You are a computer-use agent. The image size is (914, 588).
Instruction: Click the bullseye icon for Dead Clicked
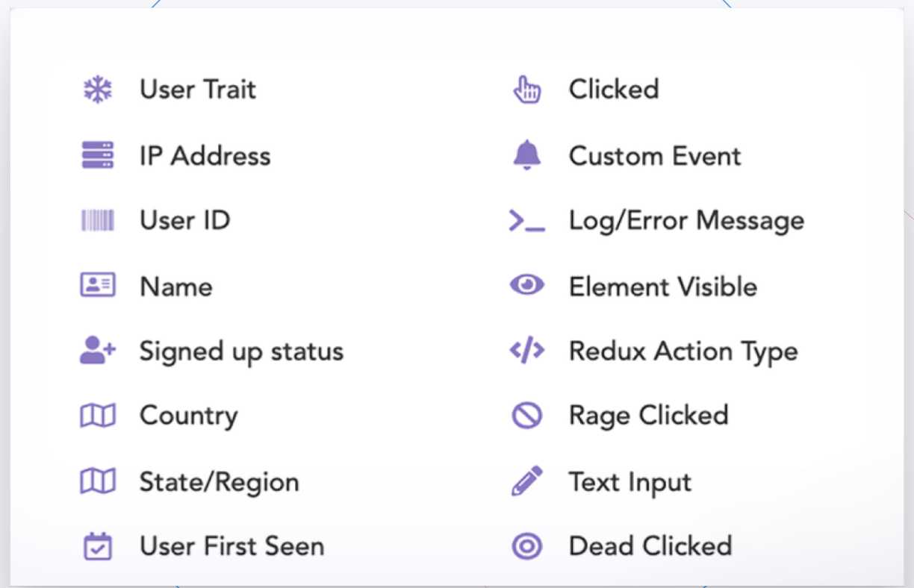click(527, 545)
